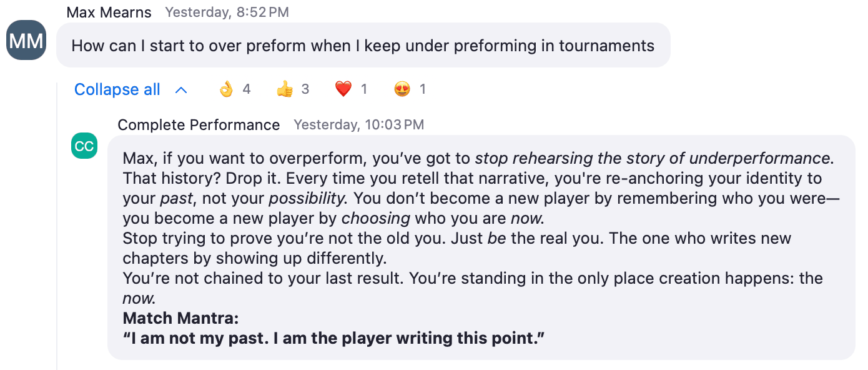The image size is (868, 370).
Task: Click the Yesterday 10:03 PM timestamp
Action: (x=359, y=125)
